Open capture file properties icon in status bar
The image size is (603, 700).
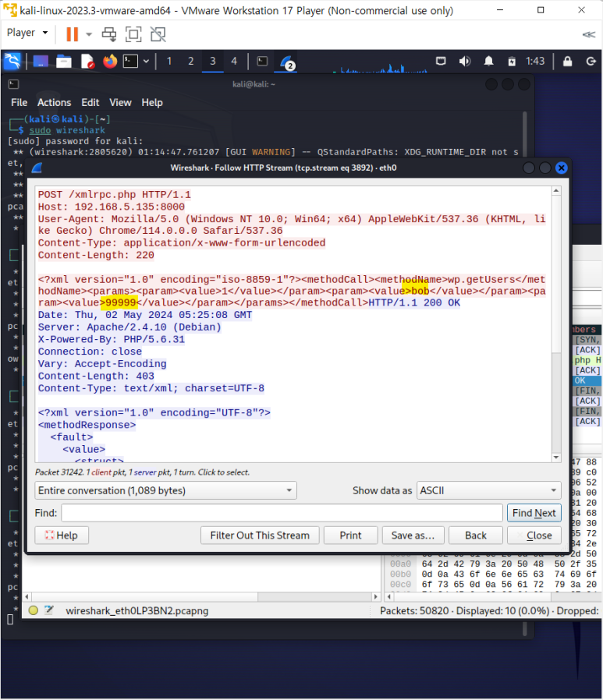click(48, 610)
